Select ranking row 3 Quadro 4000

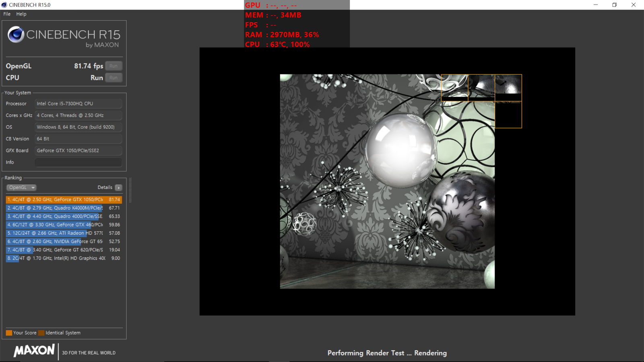pos(64,216)
